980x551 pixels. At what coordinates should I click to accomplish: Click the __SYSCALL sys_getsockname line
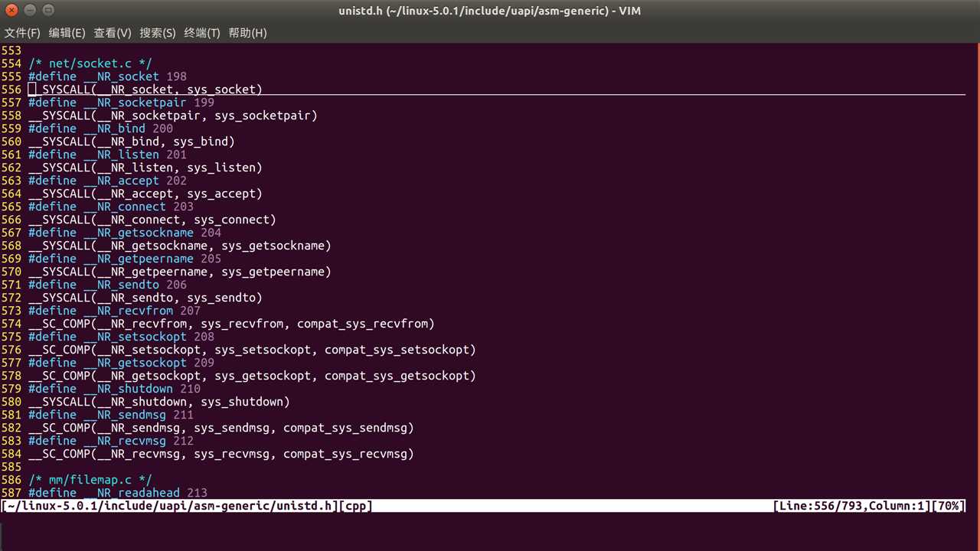(x=180, y=246)
